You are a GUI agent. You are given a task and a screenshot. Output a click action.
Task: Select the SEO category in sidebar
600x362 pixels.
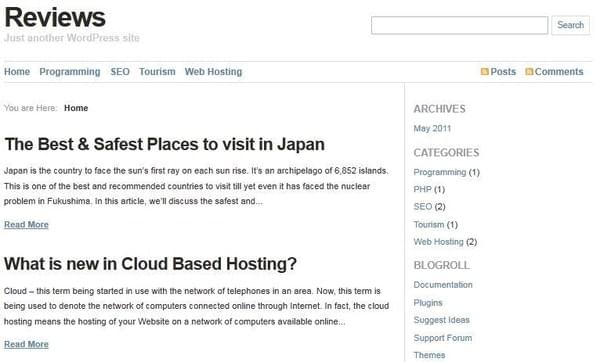[x=422, y=207]
